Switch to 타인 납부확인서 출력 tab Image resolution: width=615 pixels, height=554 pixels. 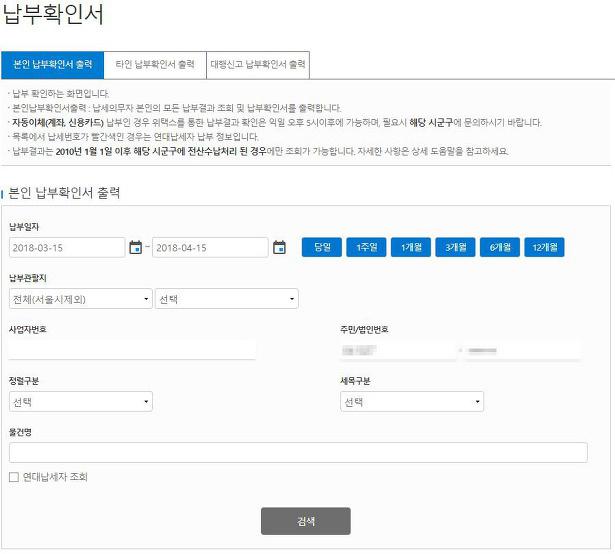(155, 65)
